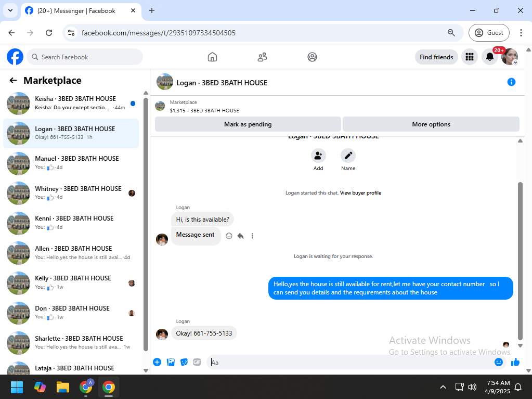Click the zoom magnifier in address bar
532x399 pixels.
pos(451,33)
